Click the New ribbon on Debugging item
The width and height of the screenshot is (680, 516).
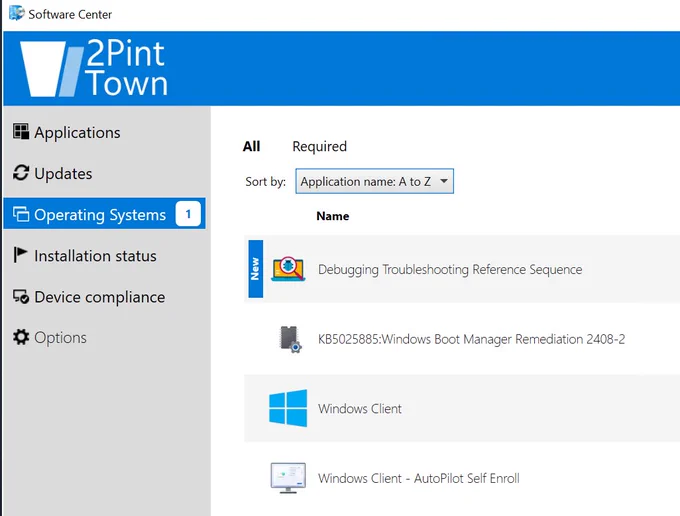(255, 269)
